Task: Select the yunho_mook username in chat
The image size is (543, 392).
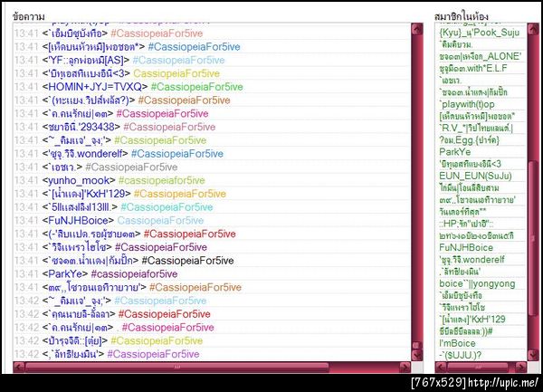Action: pyautogui.click(x=79, y=180)
